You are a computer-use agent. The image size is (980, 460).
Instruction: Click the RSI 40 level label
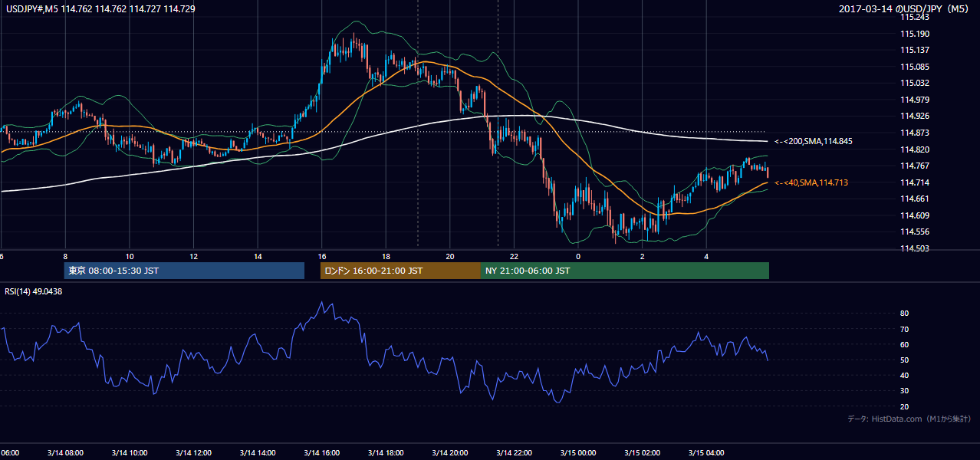point(905,375)
